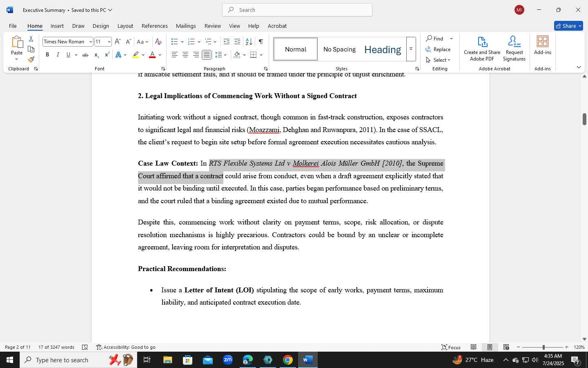The width and height of the screenshot is (588, 368).
Task: Center the paragraph text
Action: tap(185, 55)
